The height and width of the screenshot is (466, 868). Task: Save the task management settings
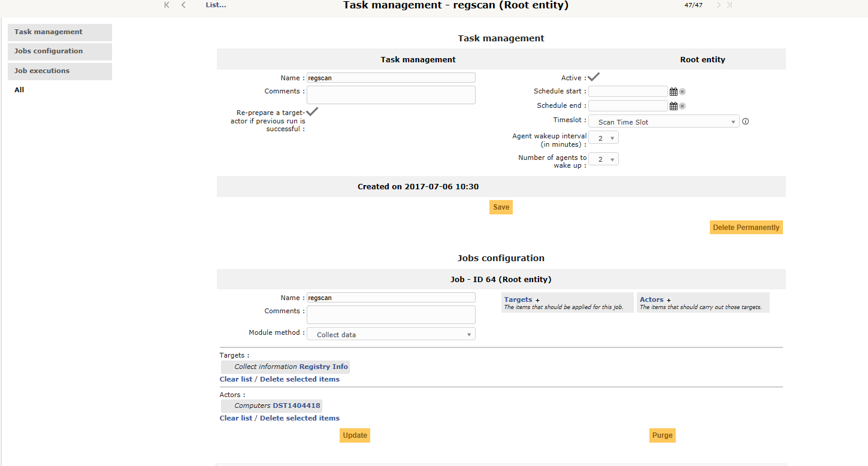pos(501,207)
